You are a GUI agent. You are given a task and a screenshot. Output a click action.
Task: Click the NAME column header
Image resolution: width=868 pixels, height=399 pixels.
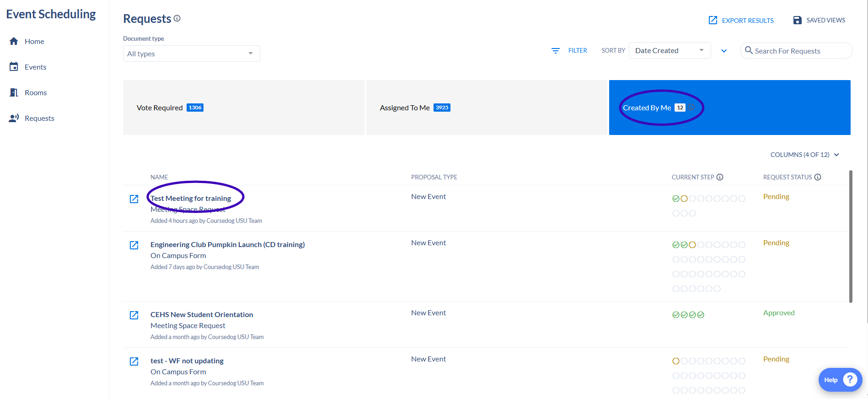click(159, 177)
